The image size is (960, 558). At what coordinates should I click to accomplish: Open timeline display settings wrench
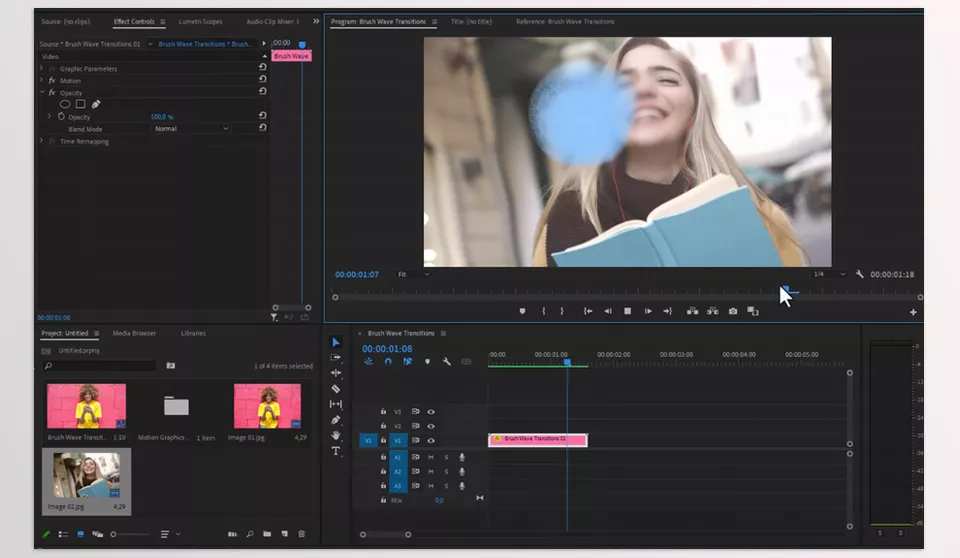click(x=447, y=361)
